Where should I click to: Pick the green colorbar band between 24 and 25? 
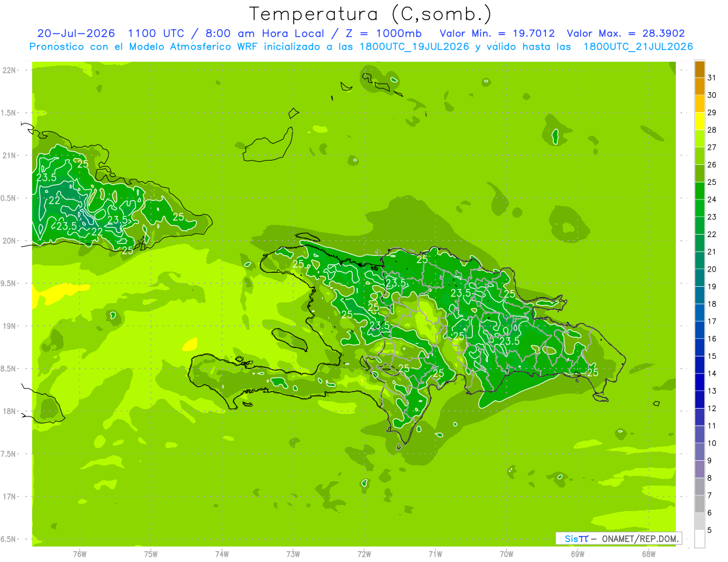click(699, 191)
